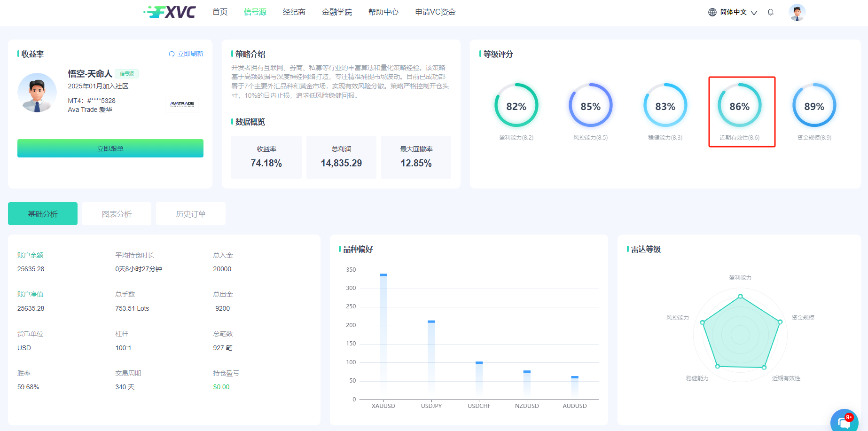Click the AvaTrade broker logo
The width and height of the screenshot is (868, 431).
pos(182,104)
